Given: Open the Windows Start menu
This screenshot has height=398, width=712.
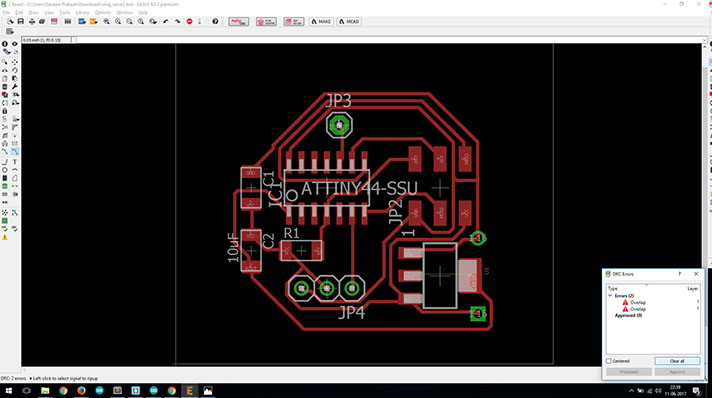Looking at the screenshot, I should pos(8,391).
